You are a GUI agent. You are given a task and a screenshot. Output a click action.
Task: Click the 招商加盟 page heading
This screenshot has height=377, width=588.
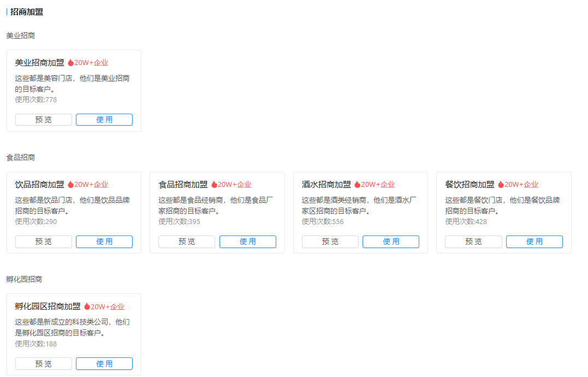(x=27, y=12)
